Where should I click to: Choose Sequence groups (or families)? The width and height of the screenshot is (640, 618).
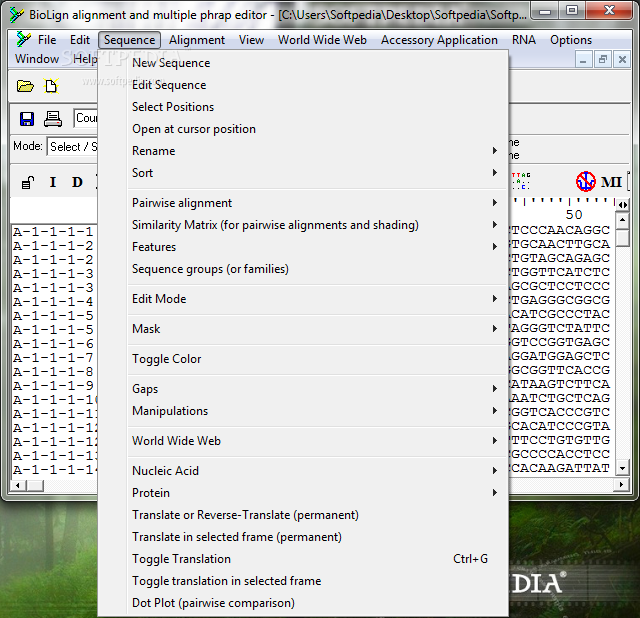click(x=317, y=269)
